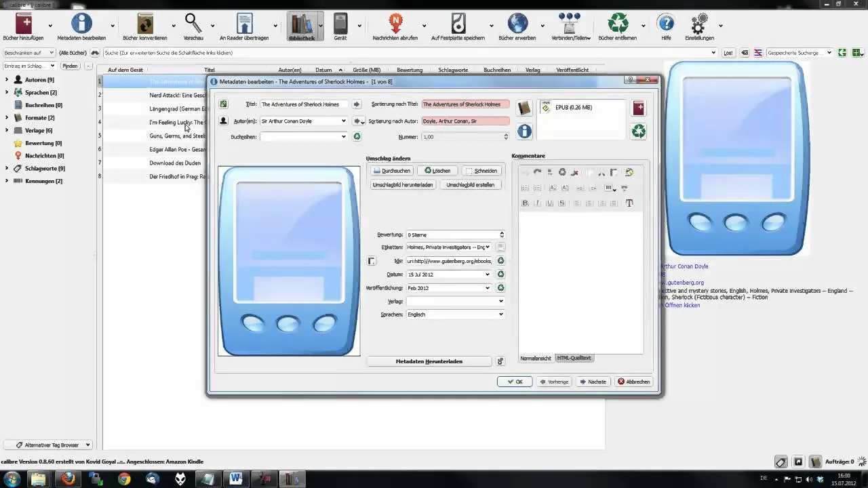Click the cover thumbnail in the dialog
The height and width of the screenshot is (488, 868).
(x=289, y=261)
